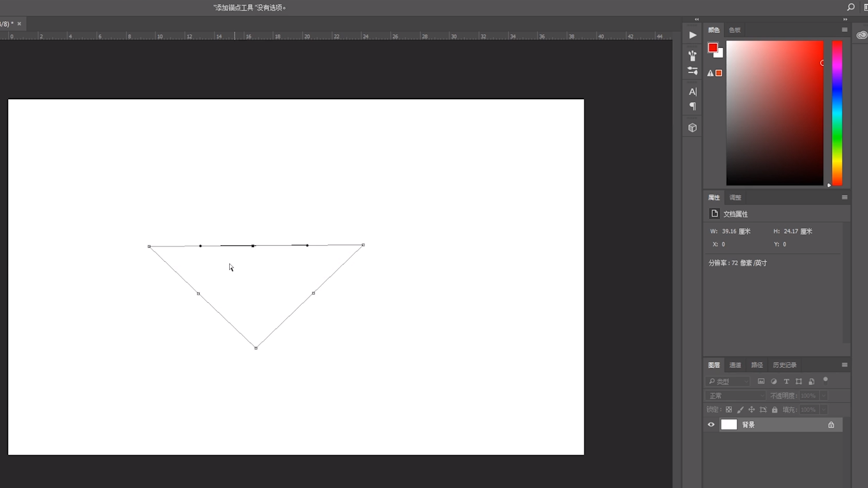Unlock the 背景 layer lock icon
Screen dimensions: 868x488
831,425
